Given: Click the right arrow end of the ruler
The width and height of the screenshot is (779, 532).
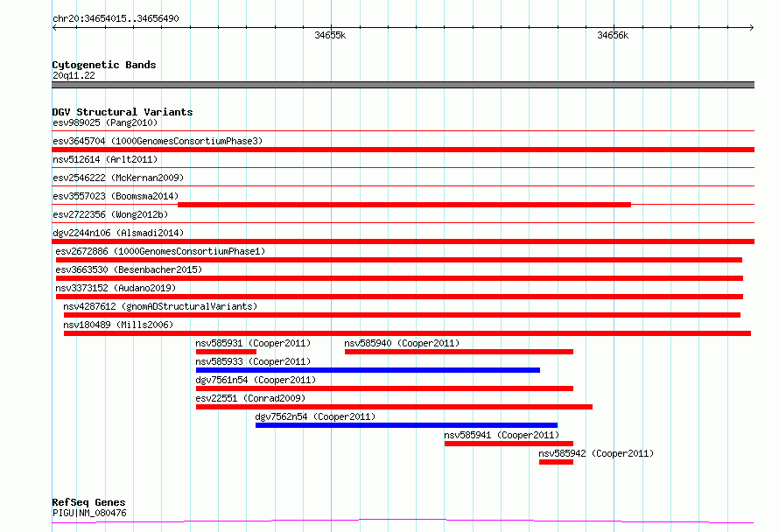Looking at the screenshot, I should point(751,27).
